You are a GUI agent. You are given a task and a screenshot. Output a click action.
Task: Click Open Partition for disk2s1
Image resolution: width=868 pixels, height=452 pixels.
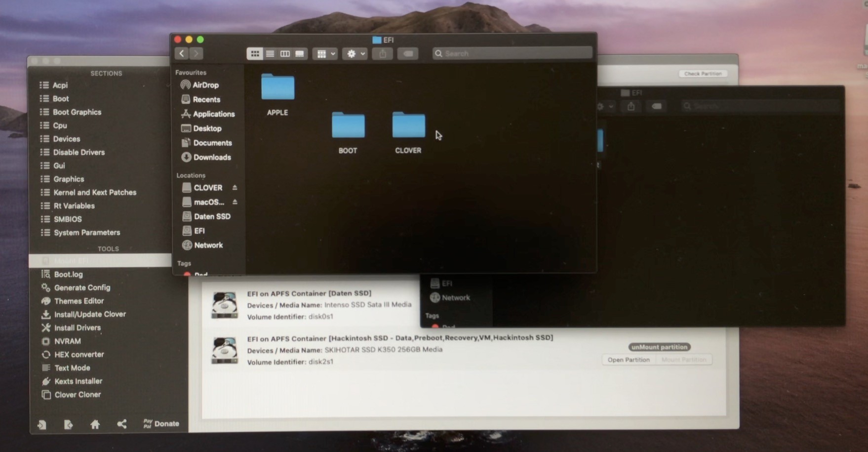click(629, 360)
